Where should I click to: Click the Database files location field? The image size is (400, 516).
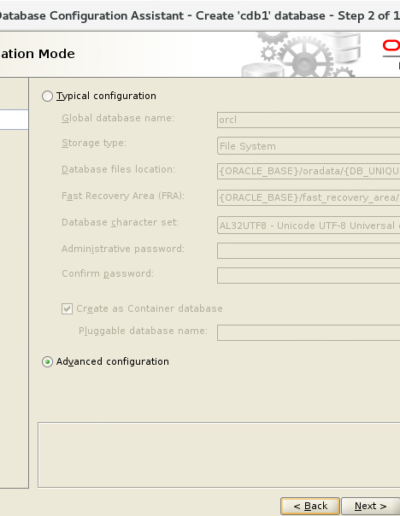point(308,171)
